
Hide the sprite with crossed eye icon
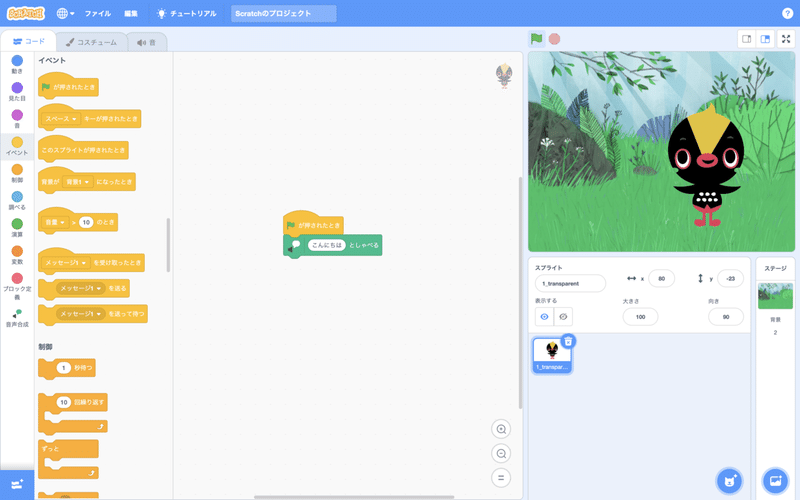(563, 317)
